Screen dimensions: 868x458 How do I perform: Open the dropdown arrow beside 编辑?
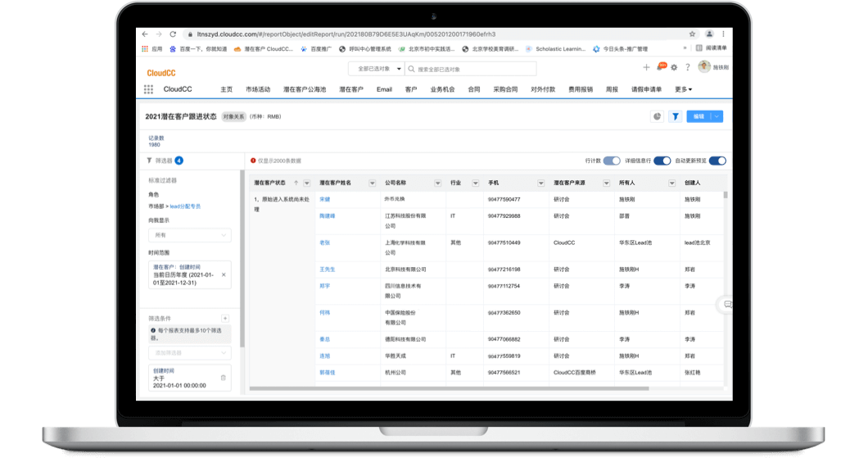point(717,116)
